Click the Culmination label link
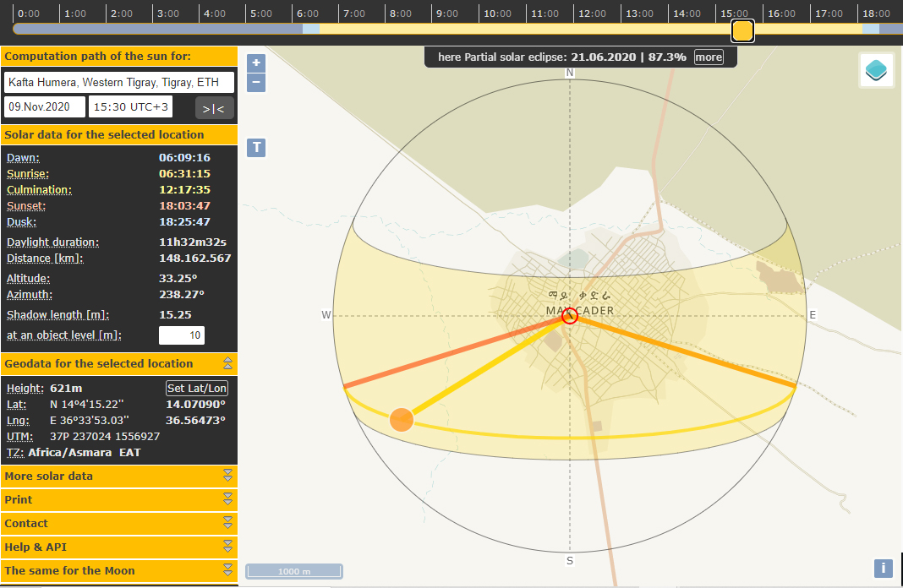 [39, 190]
